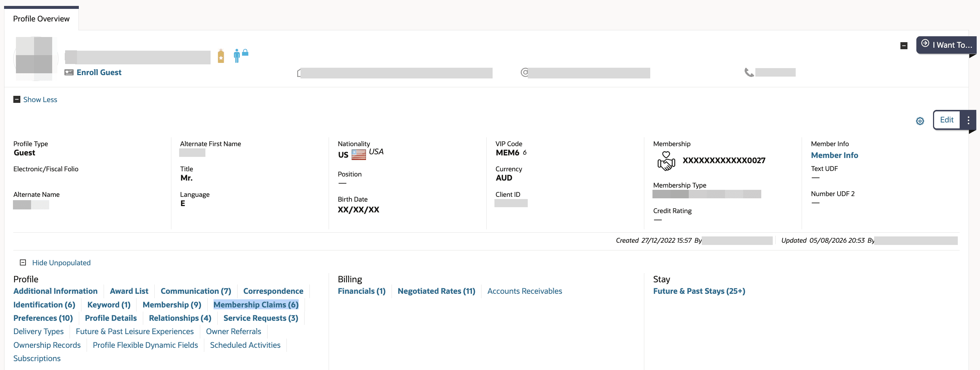Click the blue person with lock icon
Viewport: 980px width, 370px height.
point(241,55)
